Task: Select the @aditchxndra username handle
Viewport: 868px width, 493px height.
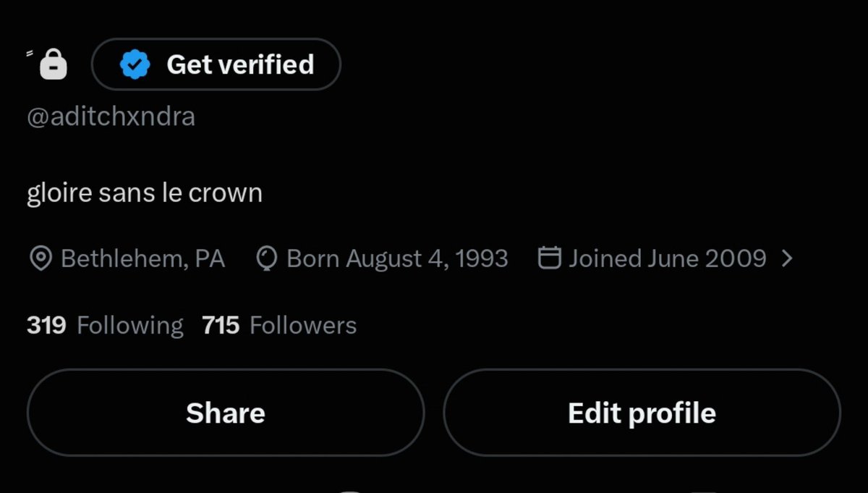Action: pyautogui.click(x=111, y=117)
